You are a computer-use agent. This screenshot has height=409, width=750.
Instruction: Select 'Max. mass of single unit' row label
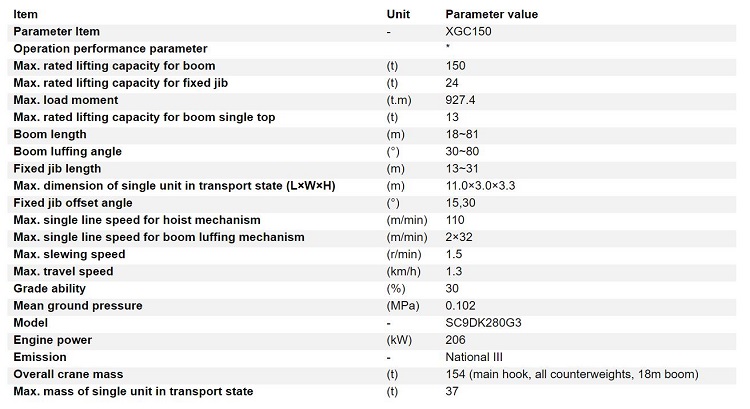(x=133, y=391)
